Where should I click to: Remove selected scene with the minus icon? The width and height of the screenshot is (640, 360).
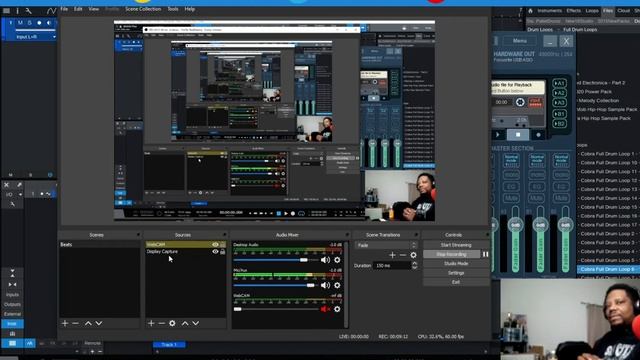pos(76,323)
